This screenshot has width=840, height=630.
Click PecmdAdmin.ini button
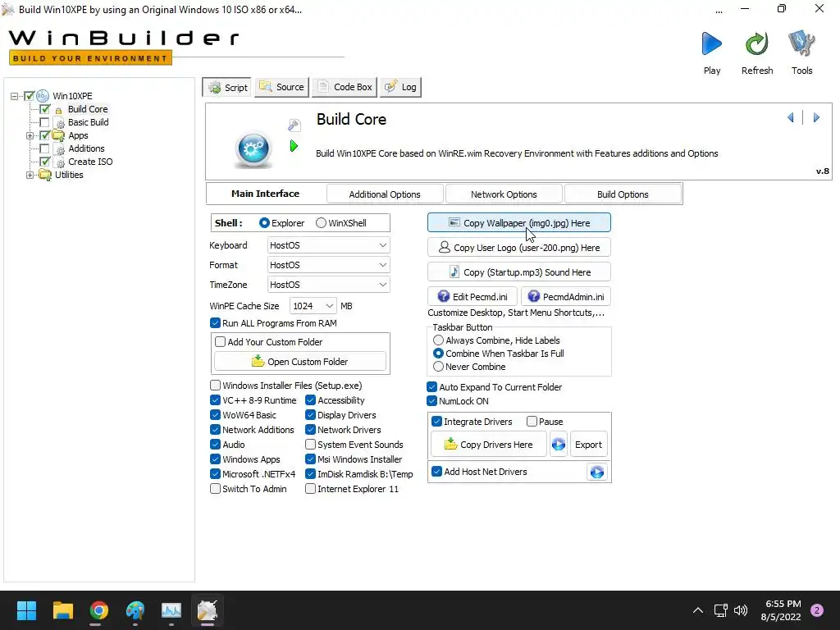click(566, 297)
